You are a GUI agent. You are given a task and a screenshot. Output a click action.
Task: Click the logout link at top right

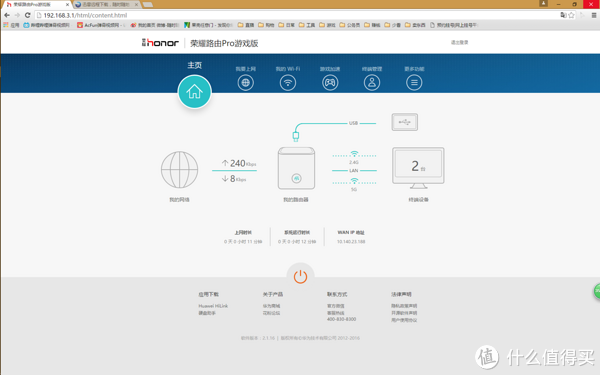459,42
